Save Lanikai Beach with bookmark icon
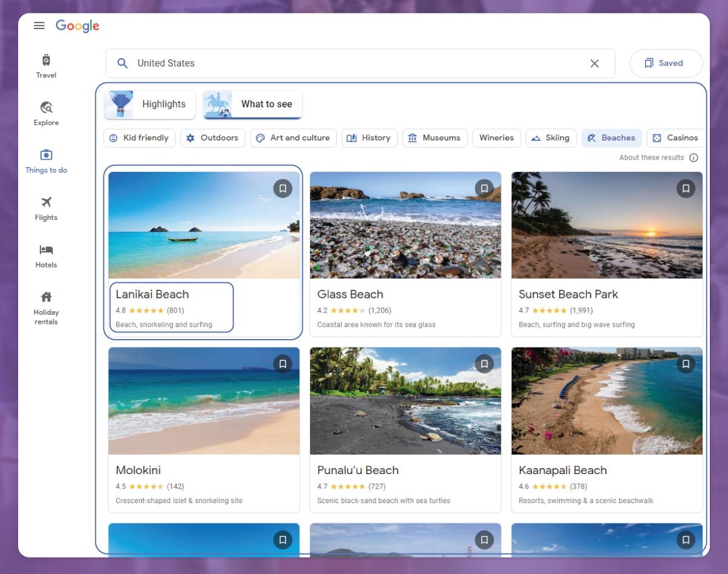The height and width of the screenshot is (574, 728). [283, 188]
